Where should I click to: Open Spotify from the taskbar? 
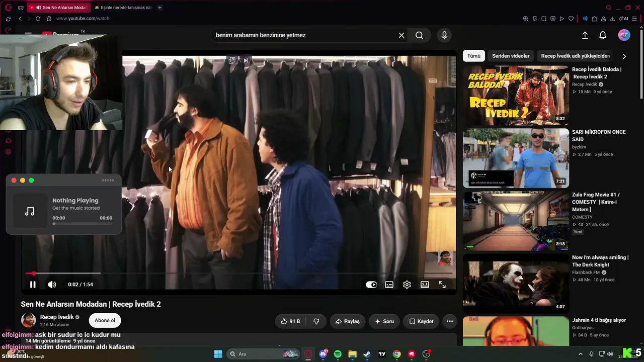click(x=338, y=354)
